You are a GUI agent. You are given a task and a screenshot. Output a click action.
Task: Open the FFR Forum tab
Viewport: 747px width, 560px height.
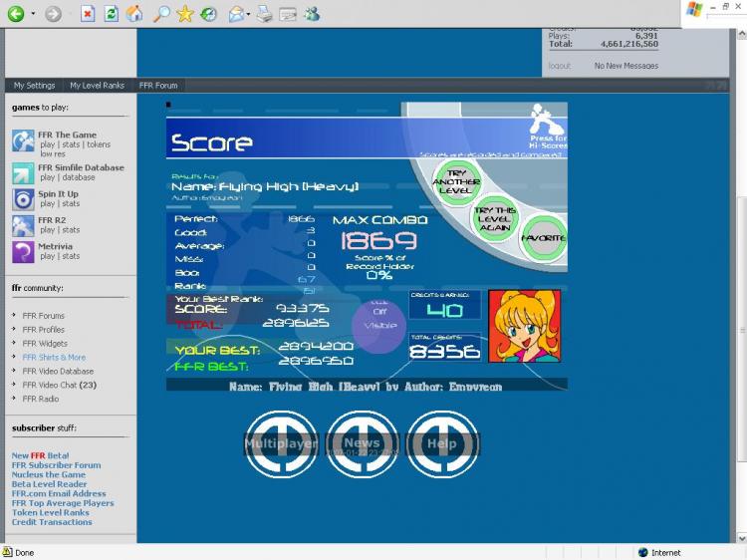point(158,86)
